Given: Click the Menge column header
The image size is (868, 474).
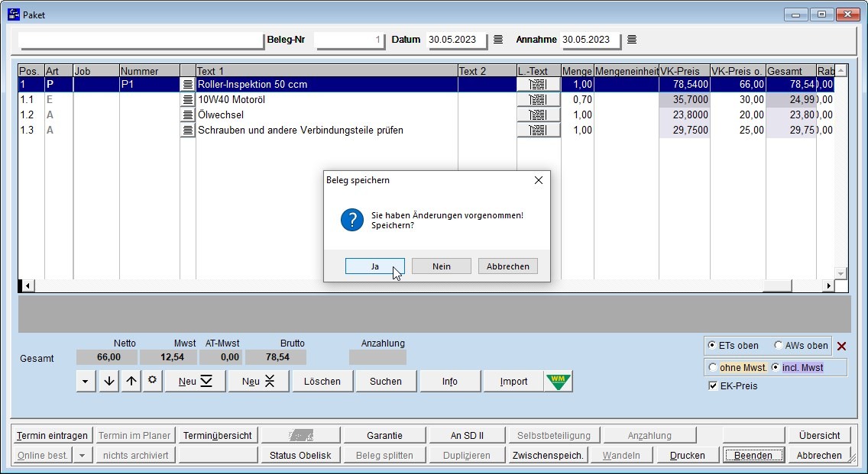Looking at the screenshot, I should [578, 71].
